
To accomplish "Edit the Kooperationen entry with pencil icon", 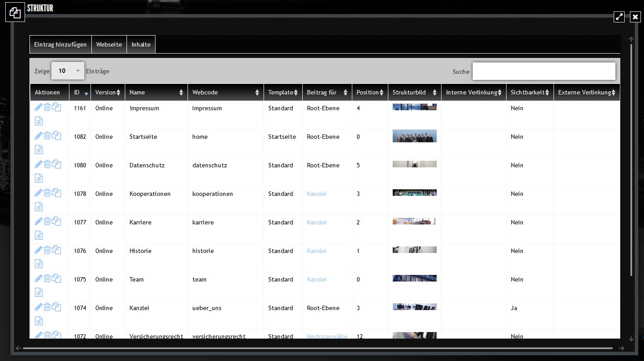I will point(39,193).
